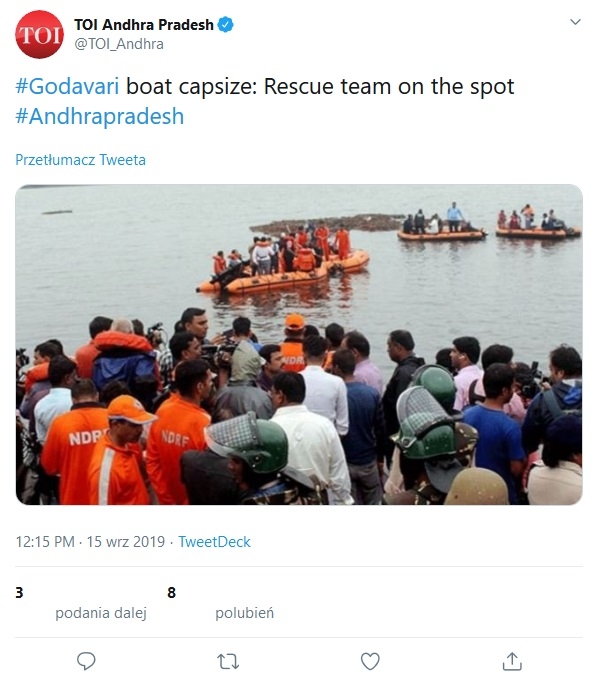Screen dimensions: 598x685
Task: Click the retweet count number 3
Action: 19,593
